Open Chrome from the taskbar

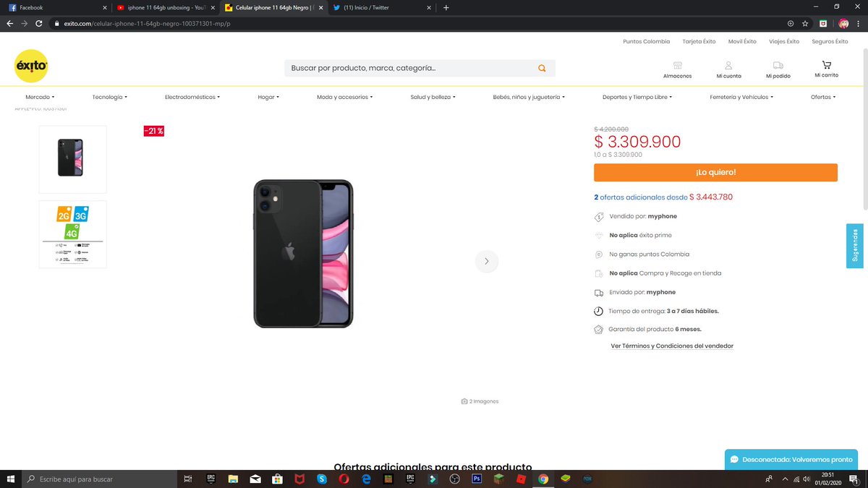pyautogui.click(x=542, y=479)
